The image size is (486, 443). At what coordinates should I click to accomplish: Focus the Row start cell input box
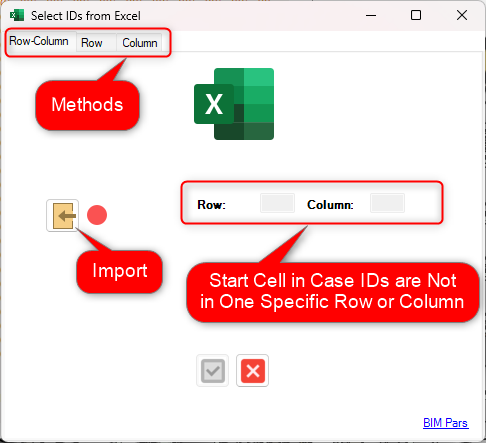277,203
